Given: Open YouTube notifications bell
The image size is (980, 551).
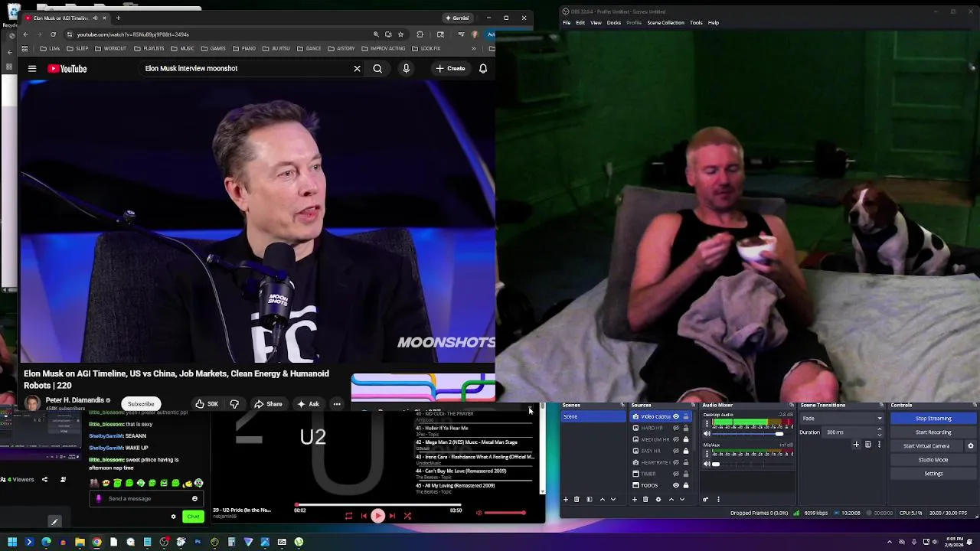Looking at the screenshot, I should point(483,69).
